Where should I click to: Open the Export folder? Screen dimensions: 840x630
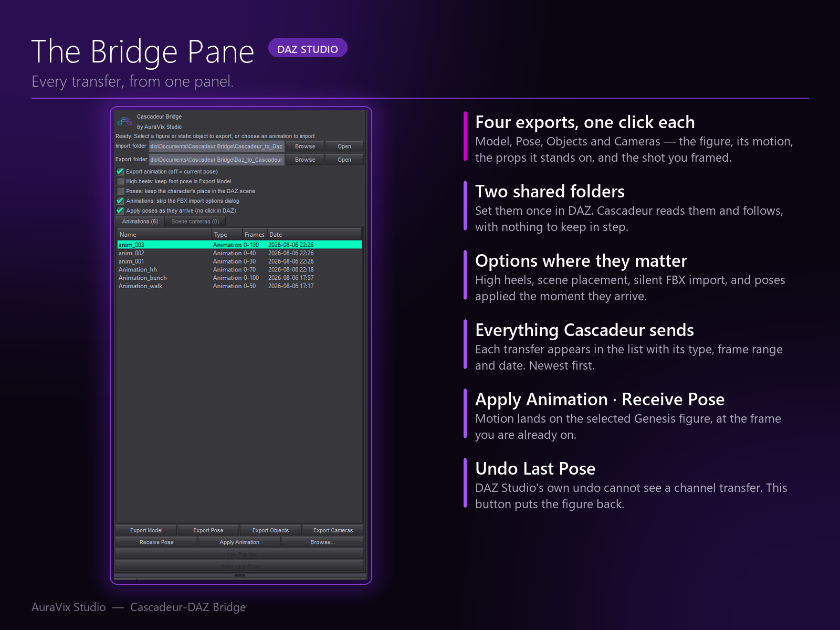pyautogui.click(x=344, y=160)
